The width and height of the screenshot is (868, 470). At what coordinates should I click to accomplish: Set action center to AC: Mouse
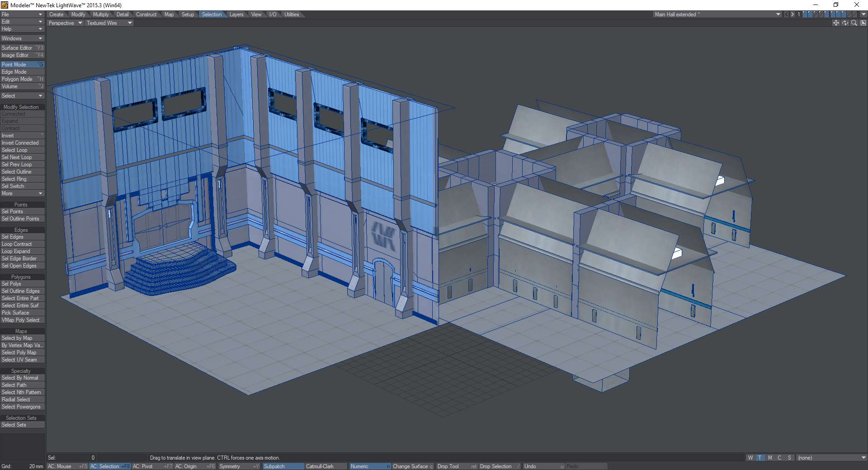(67, 466)
